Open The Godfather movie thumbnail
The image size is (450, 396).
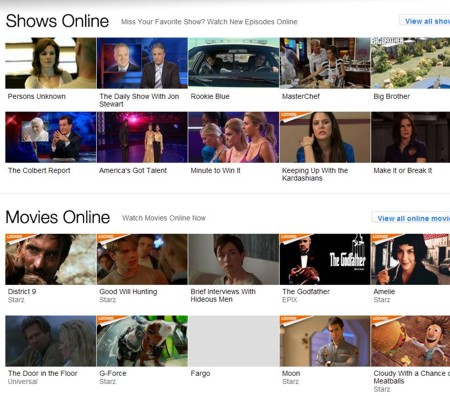point(325,259)
